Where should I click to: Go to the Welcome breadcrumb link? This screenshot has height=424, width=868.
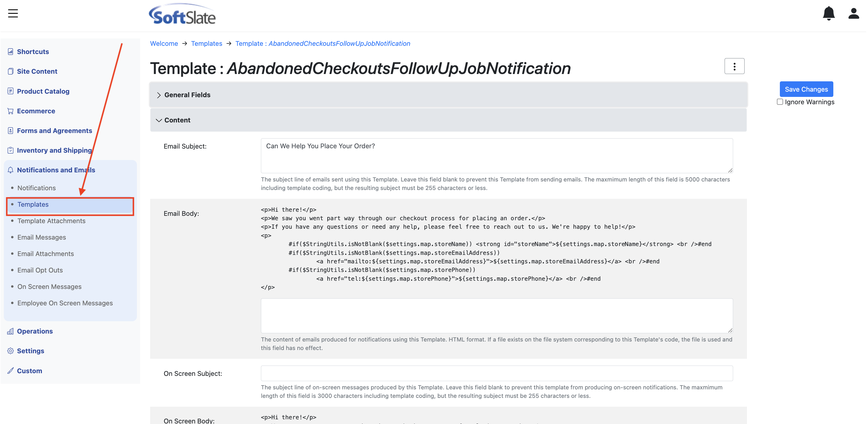tap(164, 43)
